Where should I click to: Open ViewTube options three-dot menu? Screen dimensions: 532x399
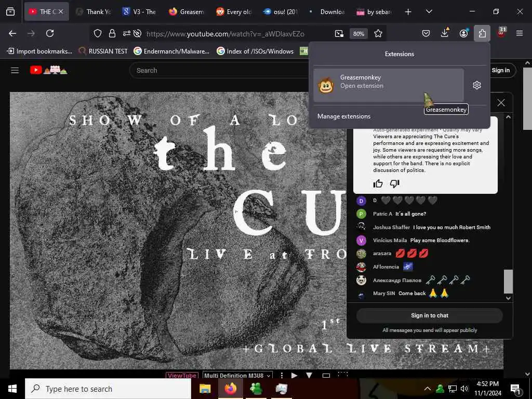click(x=282, y=375)
